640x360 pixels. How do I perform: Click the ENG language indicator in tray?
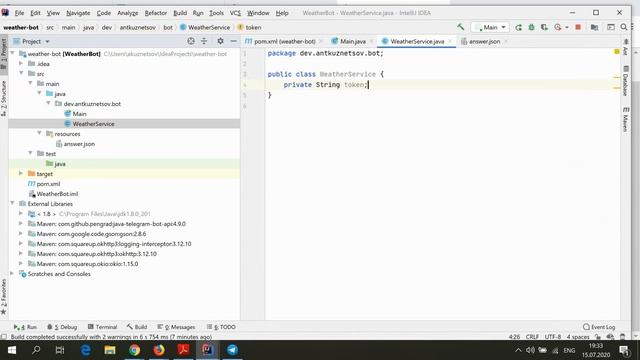569,350
